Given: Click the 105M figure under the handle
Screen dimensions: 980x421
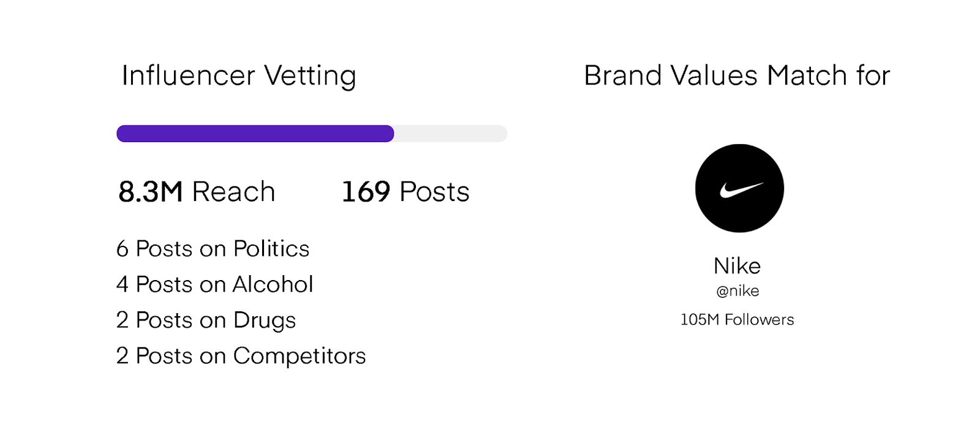Looking at the screenshot, I should click(x=699, y=320).
